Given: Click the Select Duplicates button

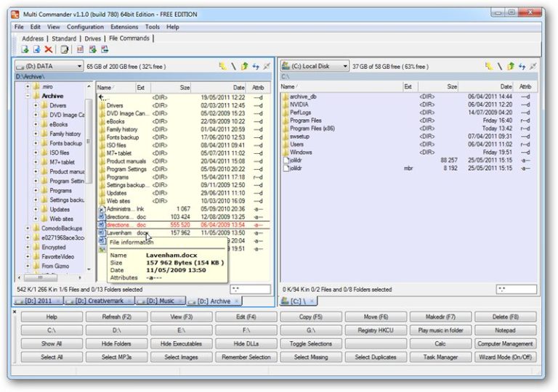Looking at the screenshot, I should click(x=375, y=357).
